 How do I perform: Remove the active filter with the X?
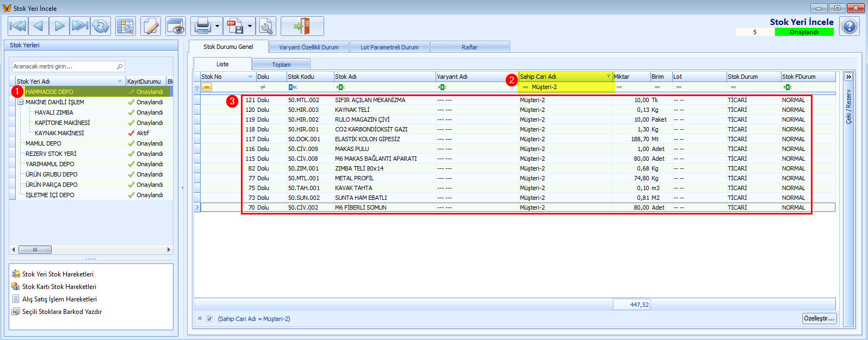(200, 319)
